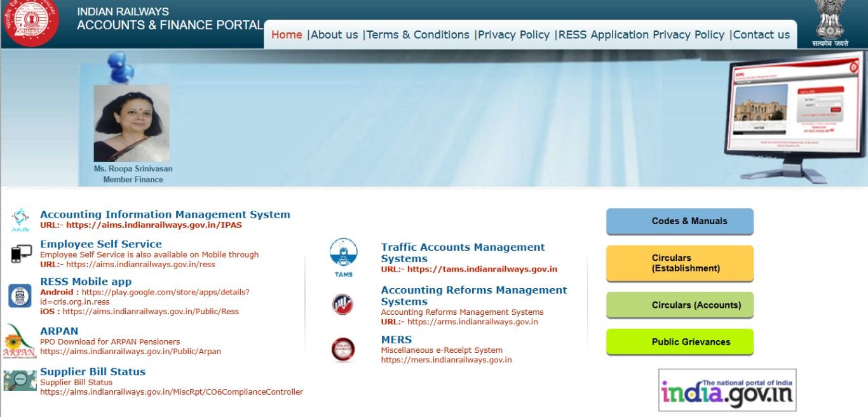This screenshot has height=417, width=868.
Task: Click the ARPAN logo icon
Action: 19,341
